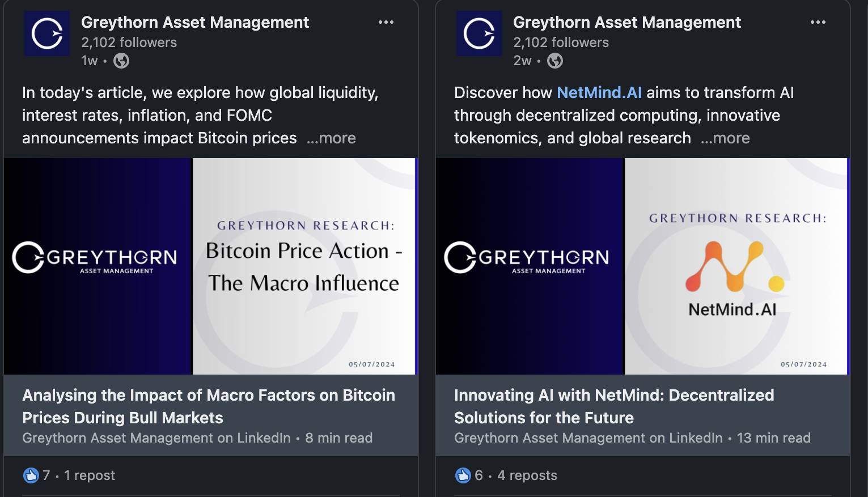Click the globe visibility icon on the 1w post
This screenshot has height=497, width=868.
point(121,61)
